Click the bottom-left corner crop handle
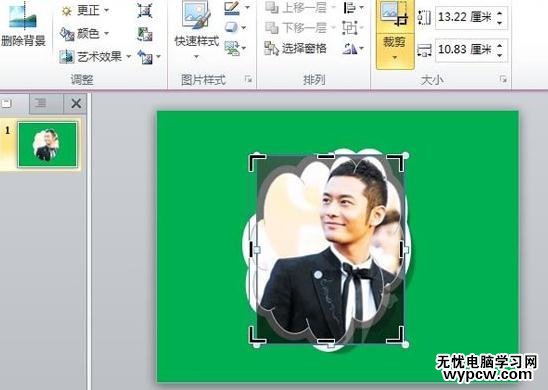The height and width of the screenshot is (390, 548). pos(257,335)
